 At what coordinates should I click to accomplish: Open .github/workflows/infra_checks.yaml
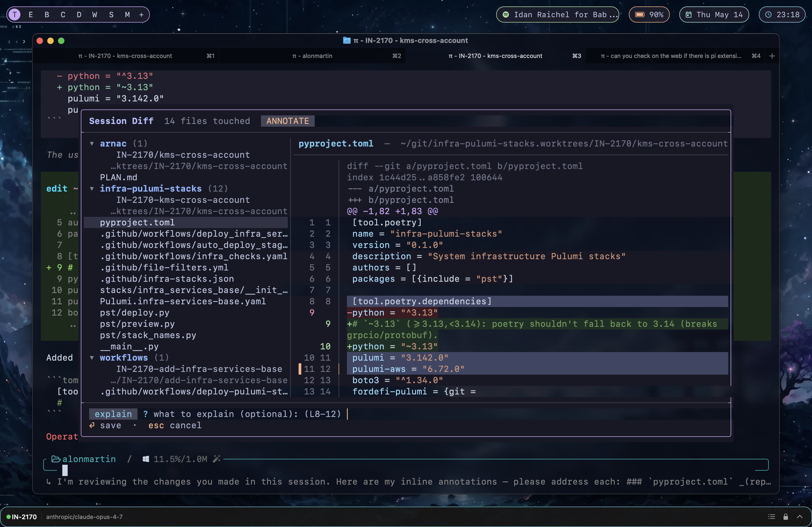pos(194,256)
